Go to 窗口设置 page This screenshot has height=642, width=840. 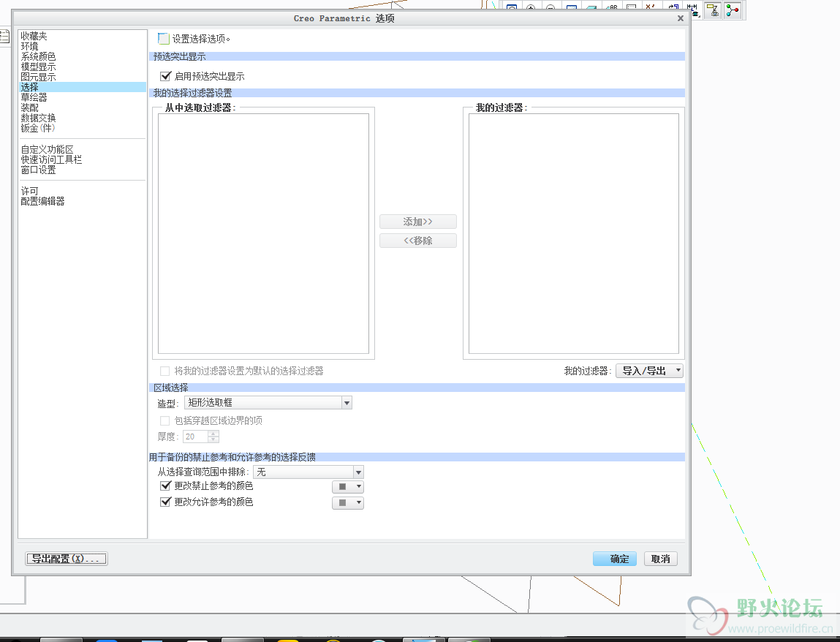38,170
